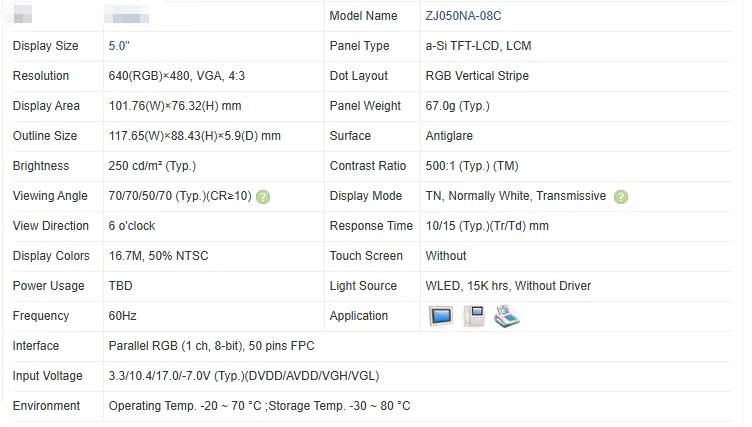Click the 'Outline Size' label

[45, 136]
